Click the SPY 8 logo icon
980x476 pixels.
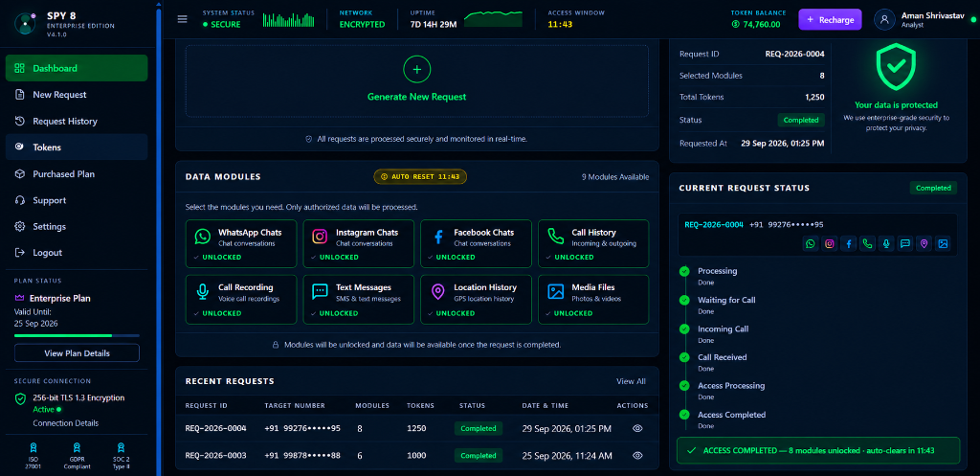(x=24, y=23)
